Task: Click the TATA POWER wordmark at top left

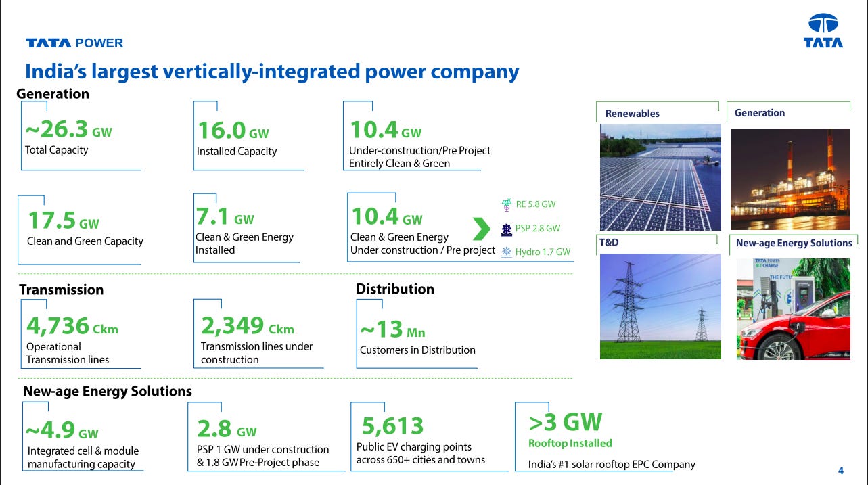Action: tap(74, 43)
